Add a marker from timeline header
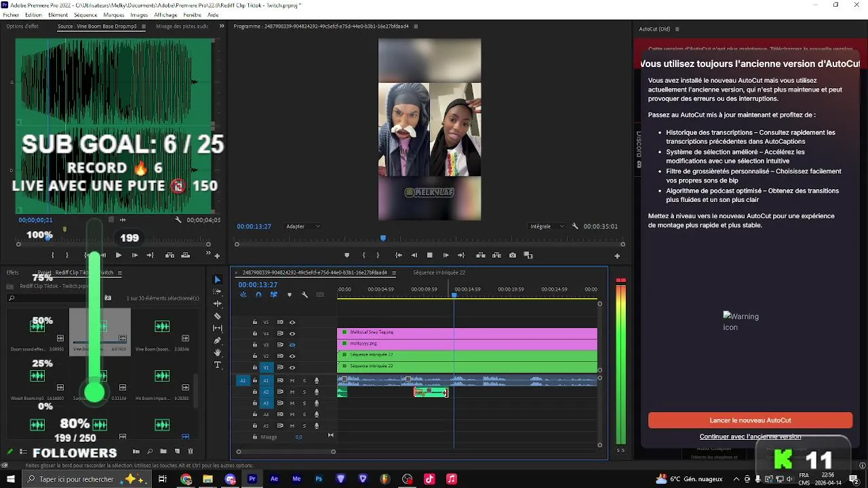Screen dimensions: 868x488 click(x=290, y=295)
